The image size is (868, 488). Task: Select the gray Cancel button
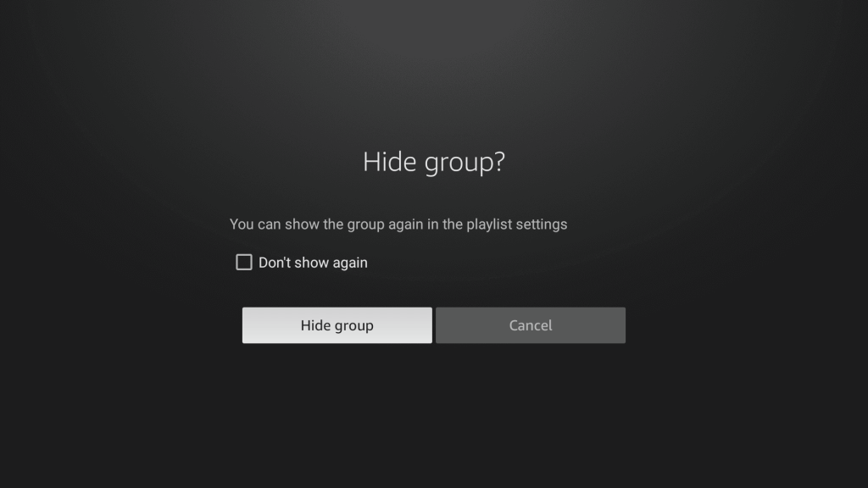[530, 325]
